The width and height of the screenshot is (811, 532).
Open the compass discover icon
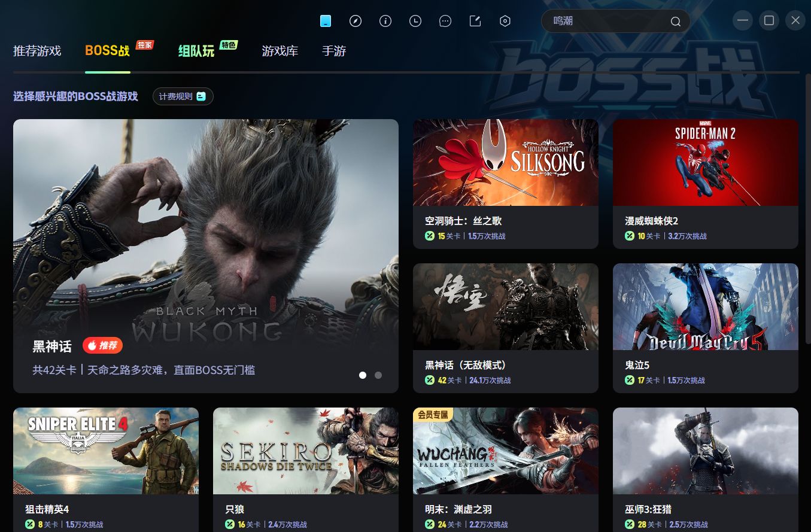point(356,21)
